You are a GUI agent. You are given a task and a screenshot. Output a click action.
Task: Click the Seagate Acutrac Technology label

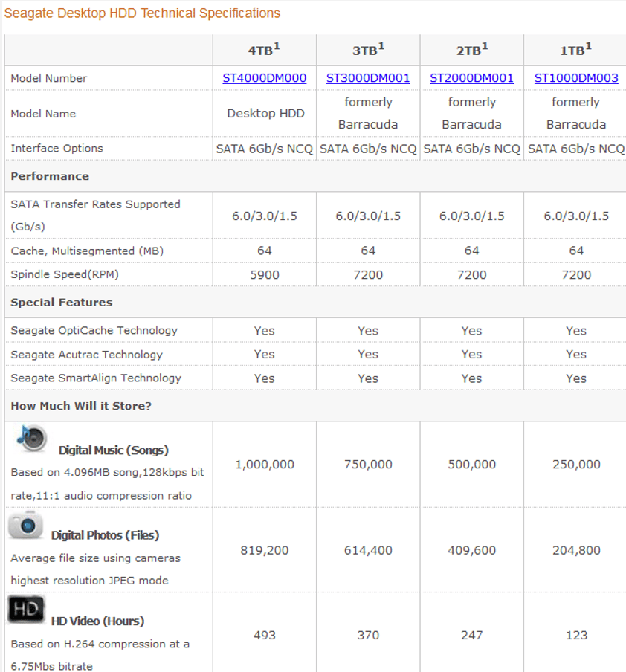pos(86,355)
